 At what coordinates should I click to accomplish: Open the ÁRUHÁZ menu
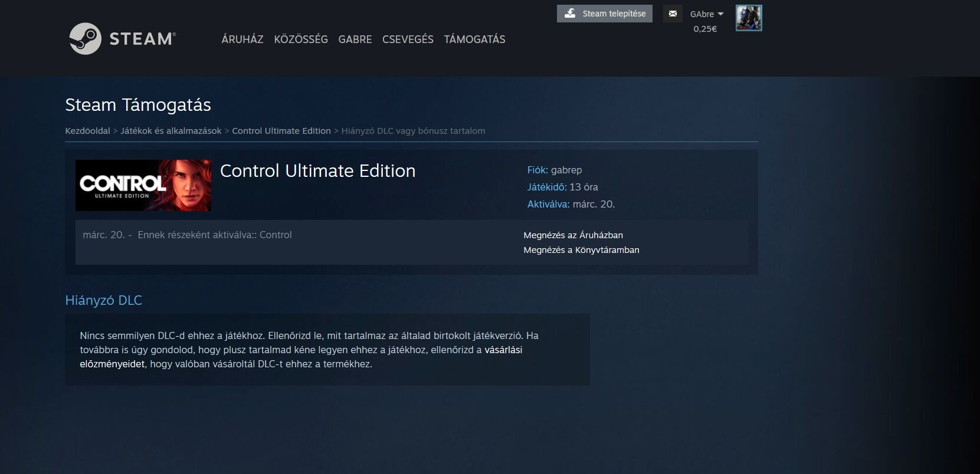pos(242,39)
